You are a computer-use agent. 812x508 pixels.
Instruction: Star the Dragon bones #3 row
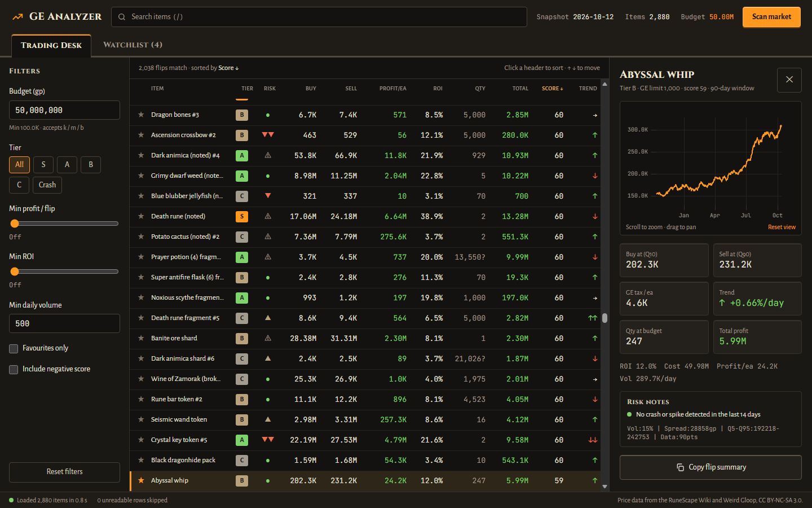pyautogui.click(x=141, y=115)
